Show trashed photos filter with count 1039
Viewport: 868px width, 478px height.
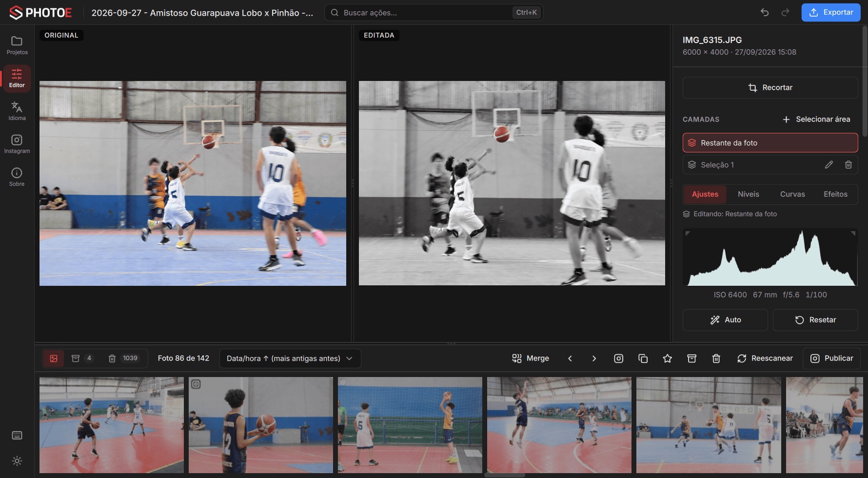point(123,358)
